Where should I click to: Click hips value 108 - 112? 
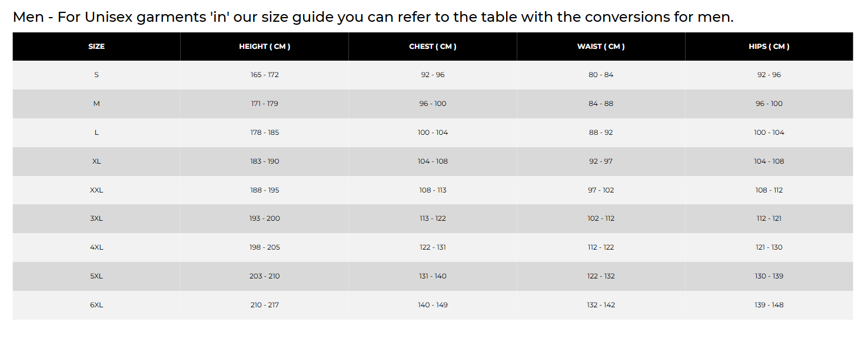coord(769,190)
